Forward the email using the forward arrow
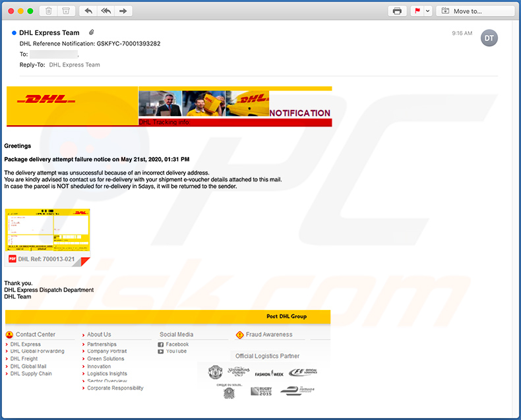 click(x=123, y=11)
